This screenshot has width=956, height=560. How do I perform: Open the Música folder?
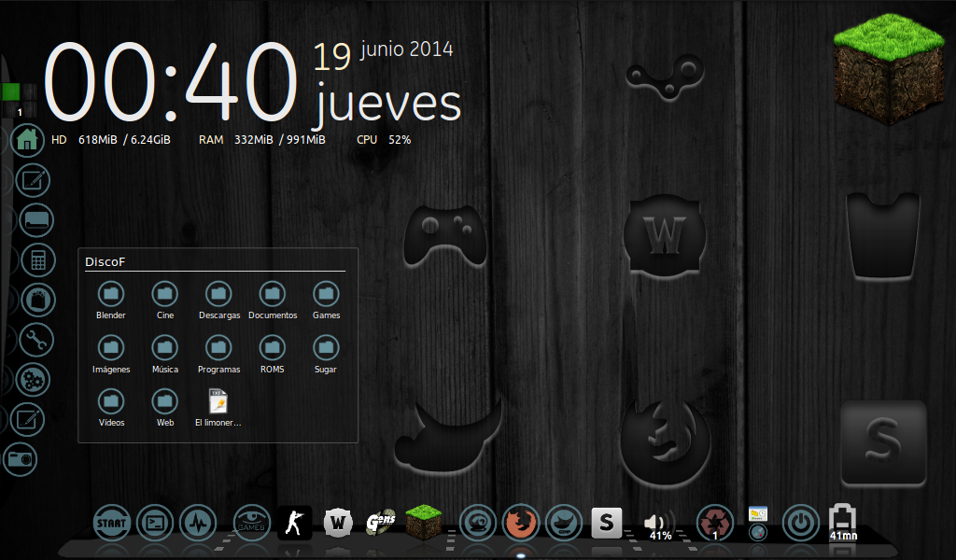164,355
